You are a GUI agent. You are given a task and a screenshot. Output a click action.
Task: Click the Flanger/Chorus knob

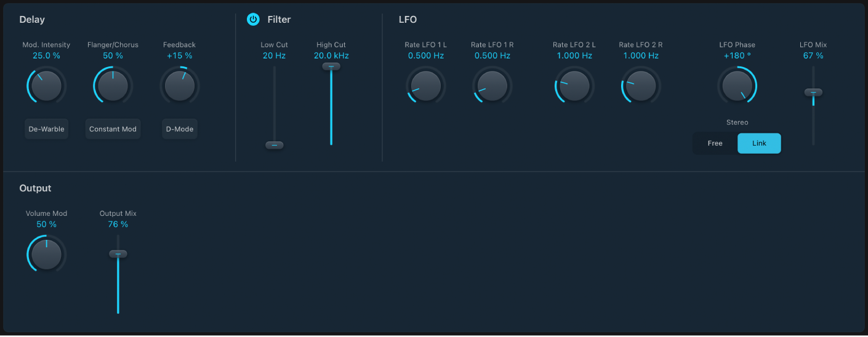pos(113,86)
